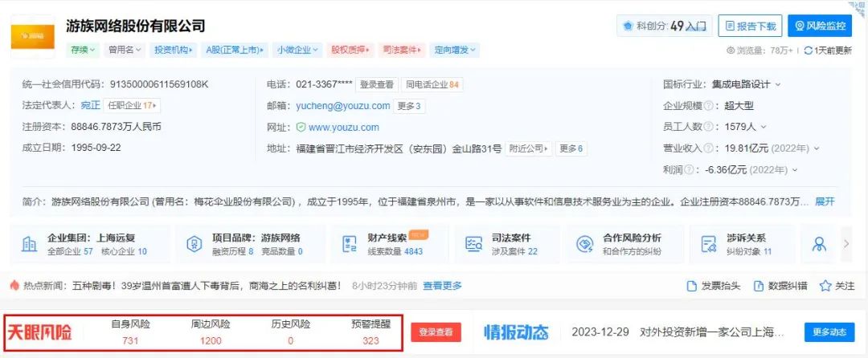The height and width of the screenshot is (358, 868).
Task: Open 融资历程 8 link
Action: [x=232, y=251]
